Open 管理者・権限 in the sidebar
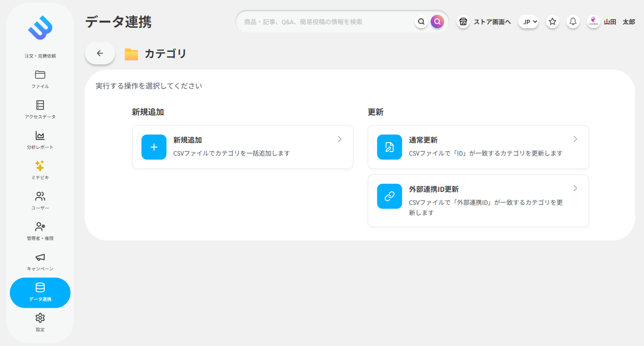 point(40,231)
